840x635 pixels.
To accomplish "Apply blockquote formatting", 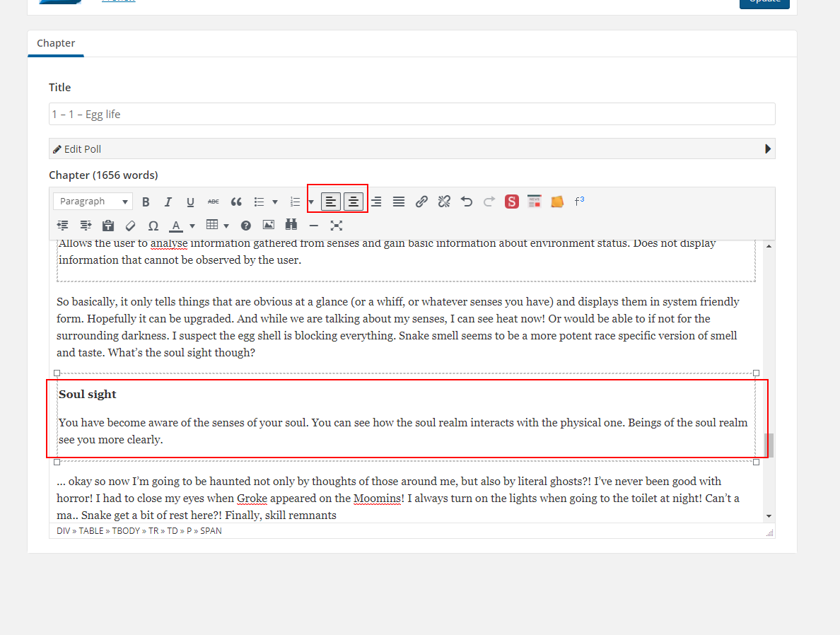I will coord(236,202).
